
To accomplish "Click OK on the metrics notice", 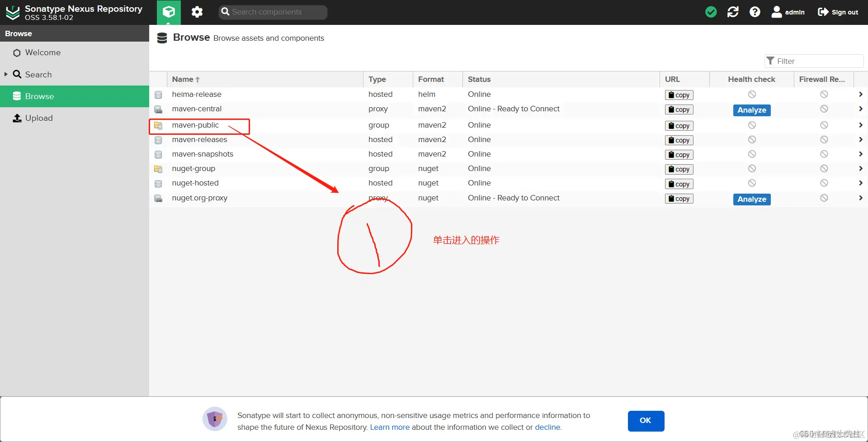I will coord(646,421).
